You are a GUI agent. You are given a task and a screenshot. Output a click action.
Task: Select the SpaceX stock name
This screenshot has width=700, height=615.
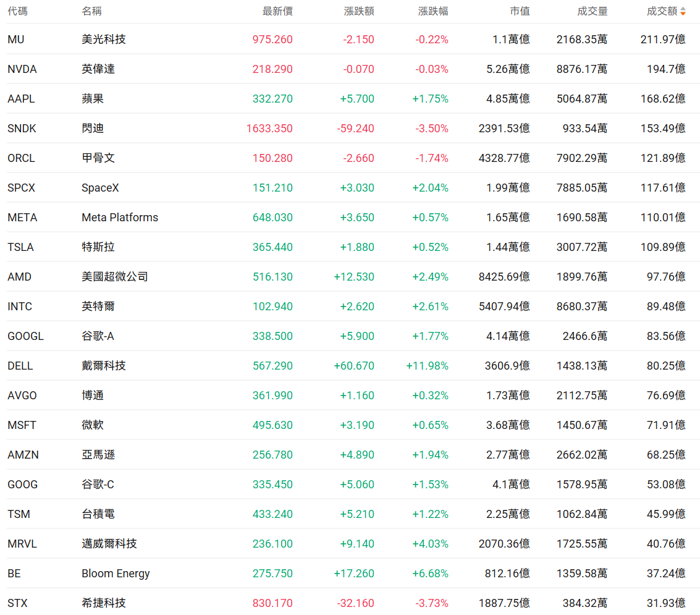pyautogui.click(x=101, y=187)
